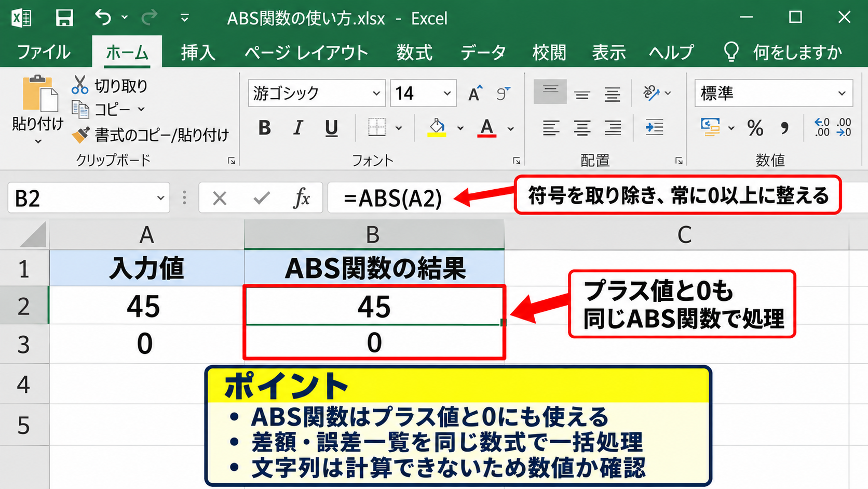Open the font size 14 dropdown
This screenshot has height=489, width=868.
447,94
